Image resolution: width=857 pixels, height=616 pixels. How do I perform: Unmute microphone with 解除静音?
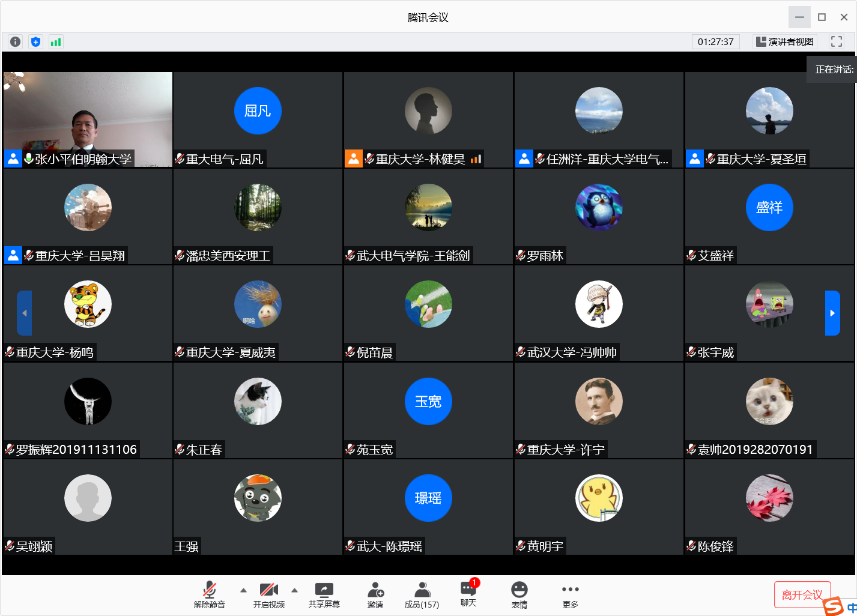pos(209,595)
